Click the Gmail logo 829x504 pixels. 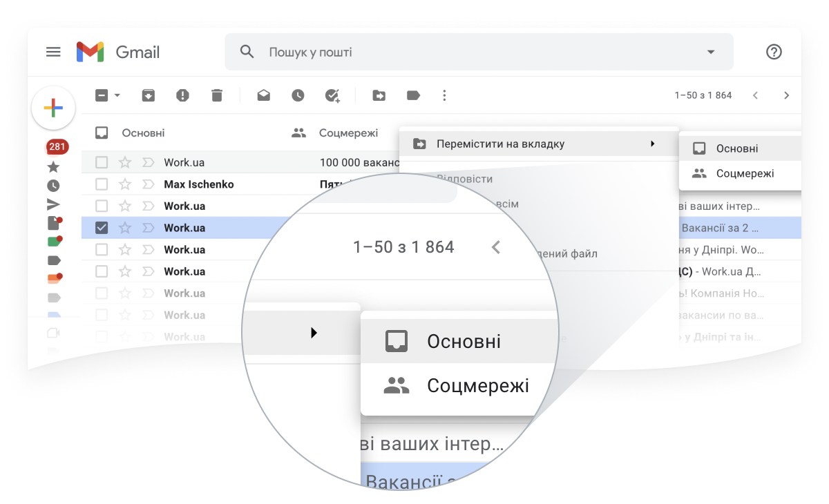118,52
